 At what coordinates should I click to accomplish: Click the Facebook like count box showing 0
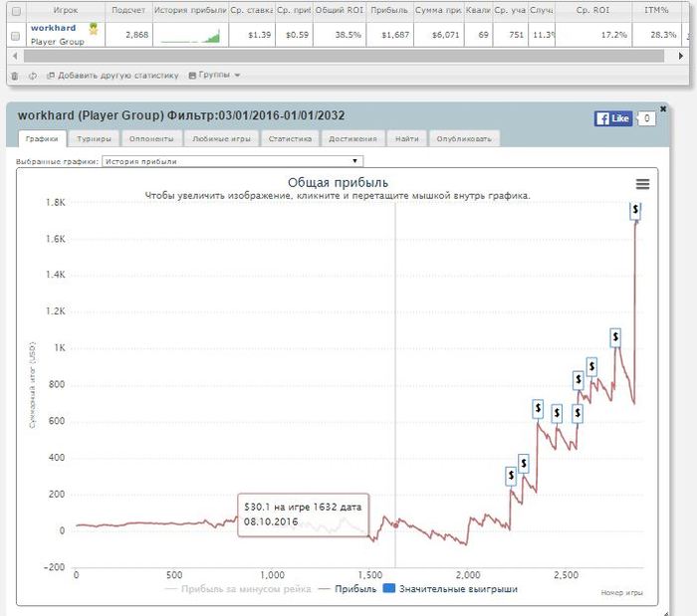pyautogui.click(x=647, y=118)
